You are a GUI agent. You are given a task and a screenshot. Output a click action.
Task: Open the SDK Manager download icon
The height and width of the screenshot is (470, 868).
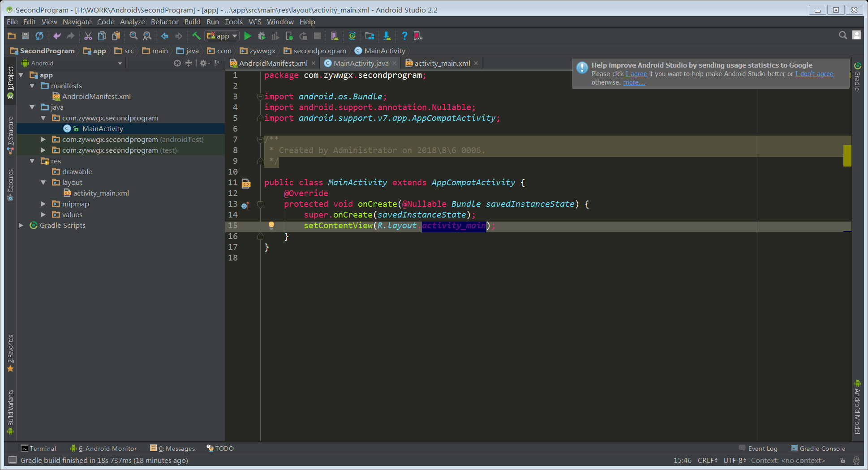387,36
